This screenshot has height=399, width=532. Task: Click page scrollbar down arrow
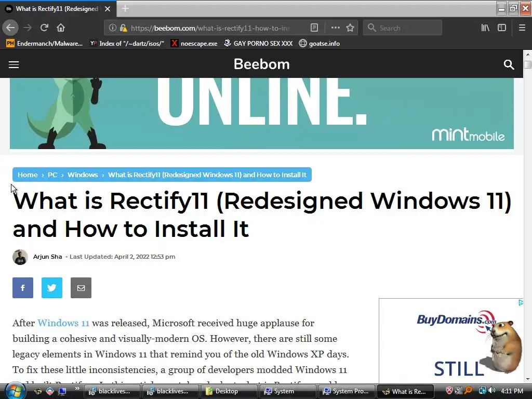[528, 379]
